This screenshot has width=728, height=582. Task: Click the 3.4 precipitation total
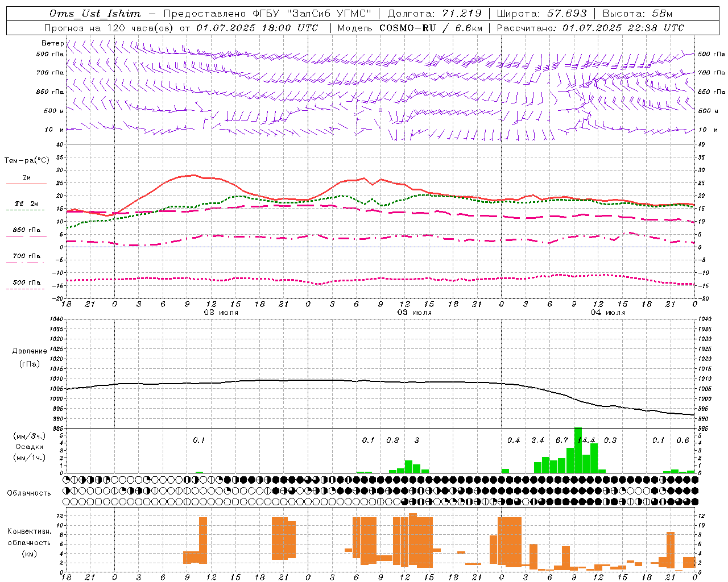537,440
